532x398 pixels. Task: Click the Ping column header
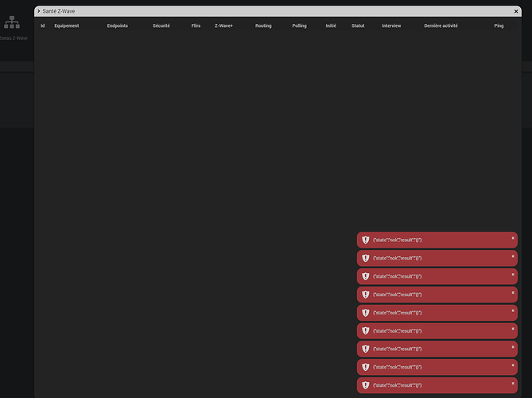(499, 25)
